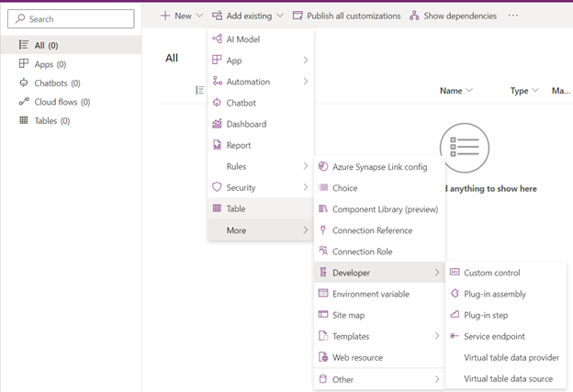Click the Connection Reference plug icon
The image size is (573, 392).
[323, 230]
